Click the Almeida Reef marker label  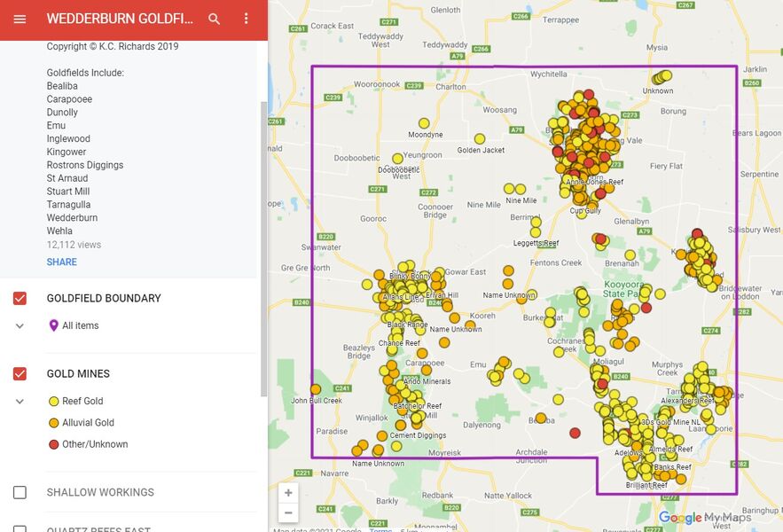[670, 449]
